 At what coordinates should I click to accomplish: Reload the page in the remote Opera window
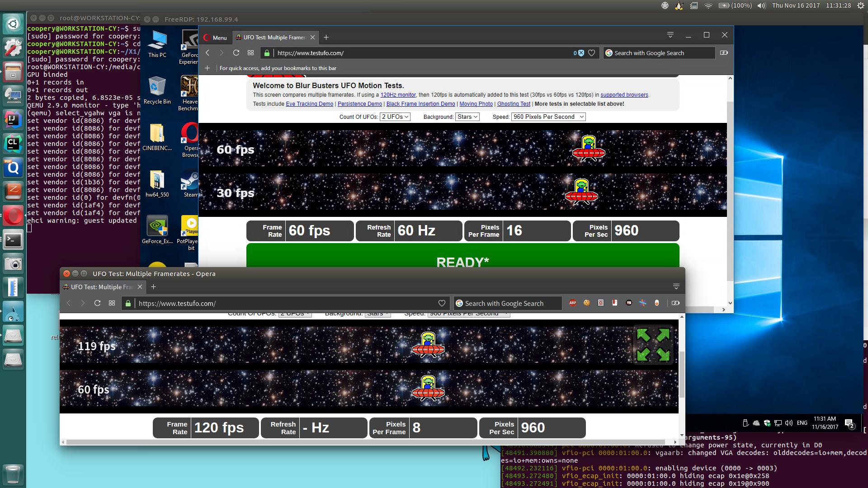(x=236, y=53)
